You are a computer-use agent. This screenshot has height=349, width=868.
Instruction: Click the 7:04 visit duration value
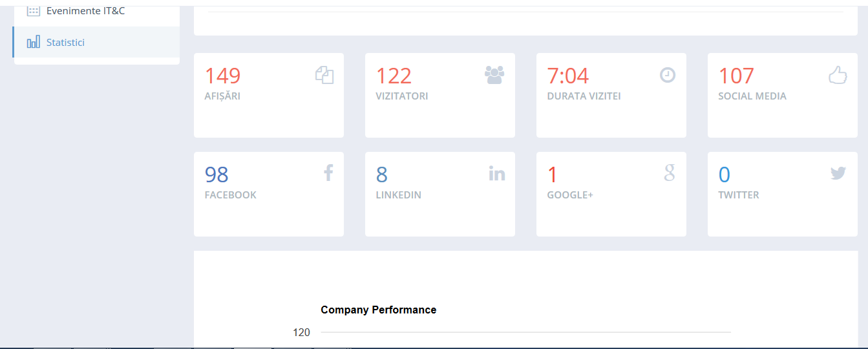[567, 76]
